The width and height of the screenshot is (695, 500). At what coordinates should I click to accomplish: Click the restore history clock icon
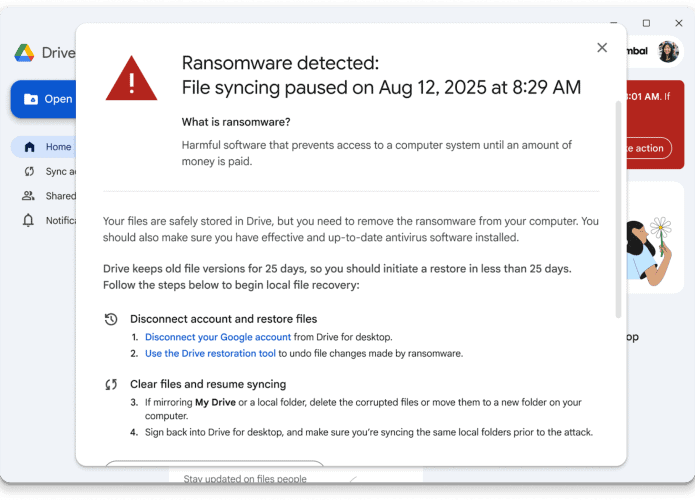pos(111,319)
